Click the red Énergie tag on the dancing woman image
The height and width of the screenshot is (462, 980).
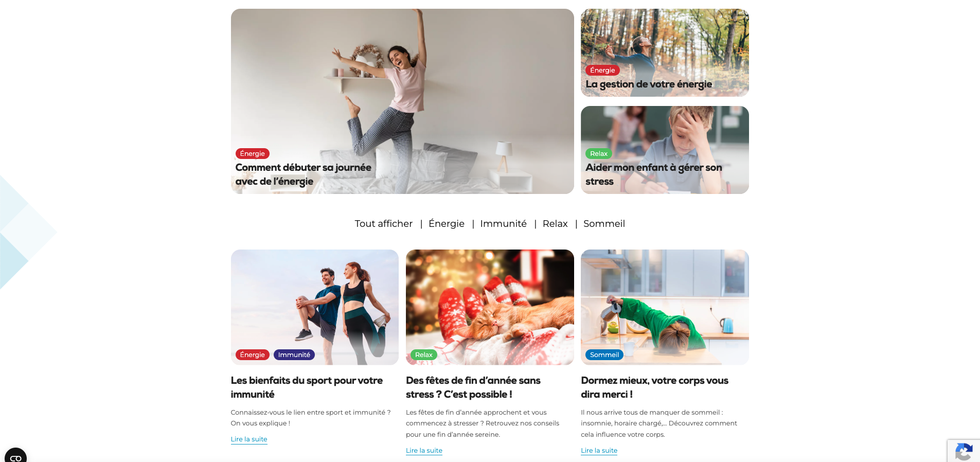click(x=252, y=153)
